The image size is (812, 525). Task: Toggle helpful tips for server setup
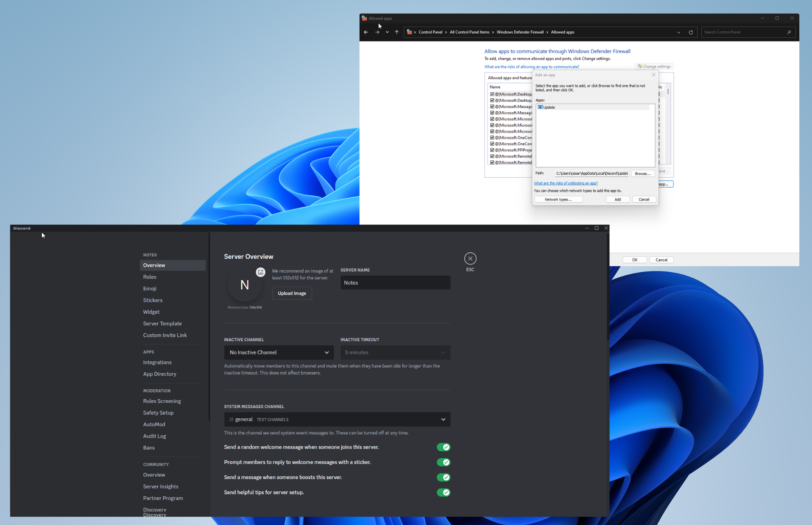443,493
